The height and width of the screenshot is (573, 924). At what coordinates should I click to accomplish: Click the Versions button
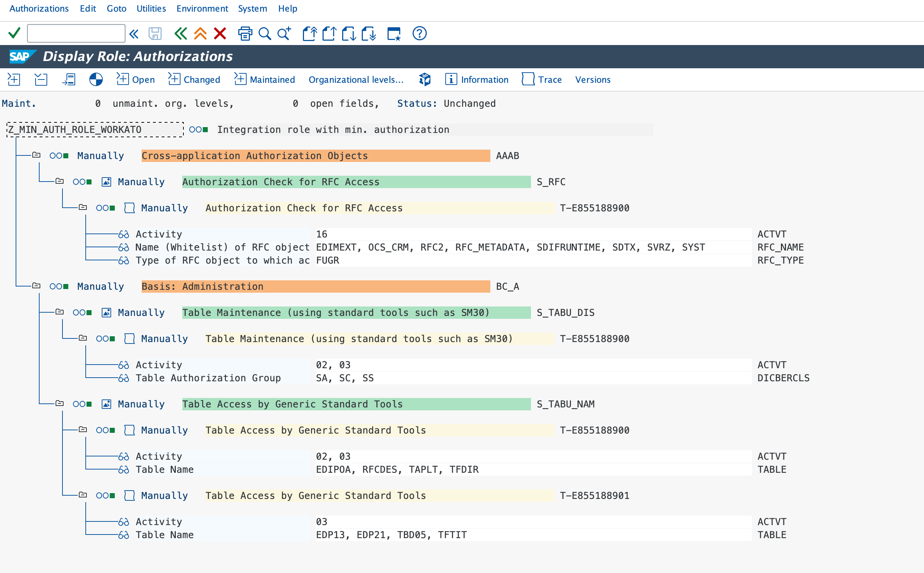593,79
